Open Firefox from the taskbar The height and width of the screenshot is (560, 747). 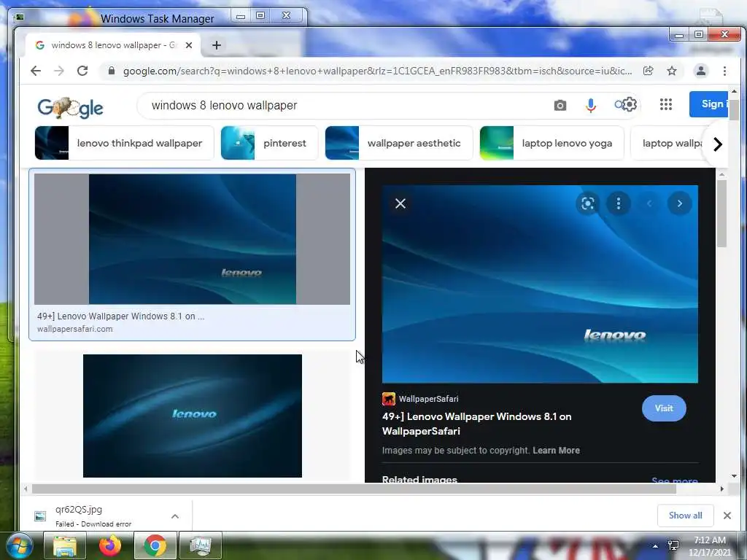click(110, 545)
